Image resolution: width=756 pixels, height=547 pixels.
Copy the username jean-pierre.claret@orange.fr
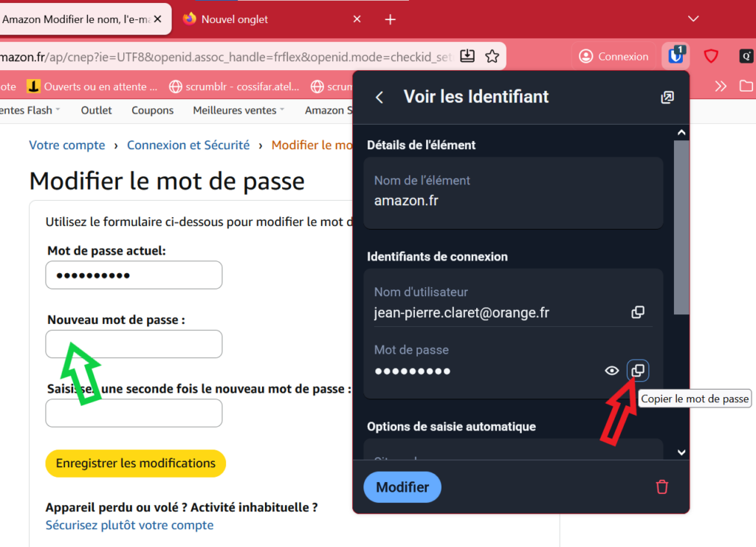pos(638,312)
